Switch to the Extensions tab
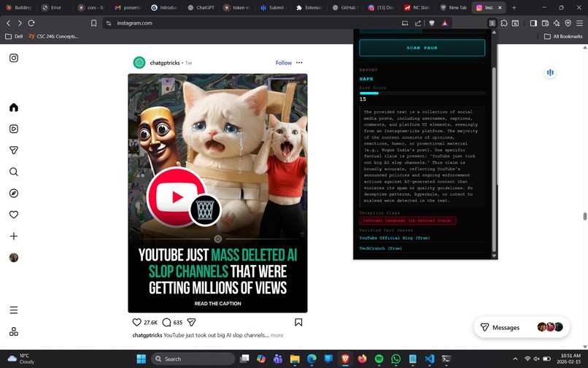Viewport: 588px width, 368px height. (x=309, y=7)
